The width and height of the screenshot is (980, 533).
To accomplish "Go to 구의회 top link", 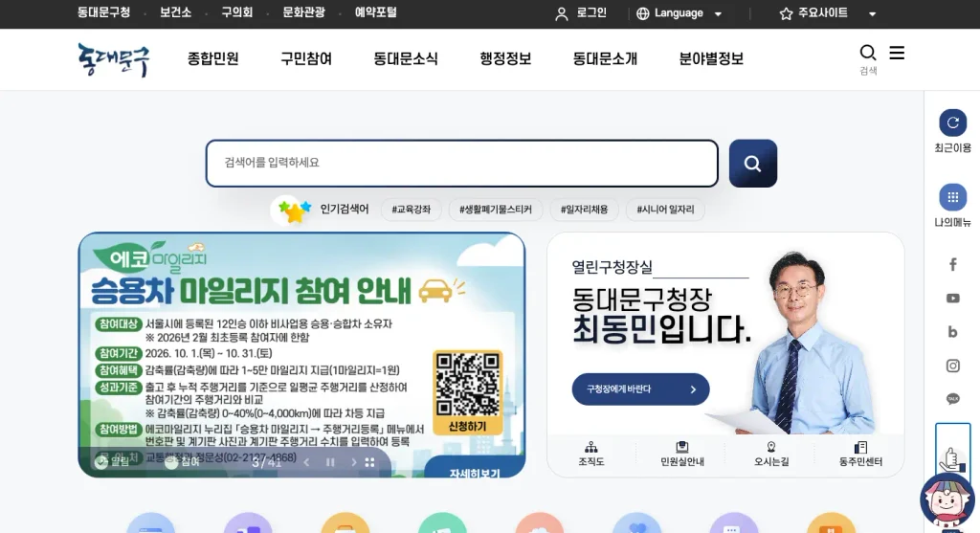I will [237, 12].
